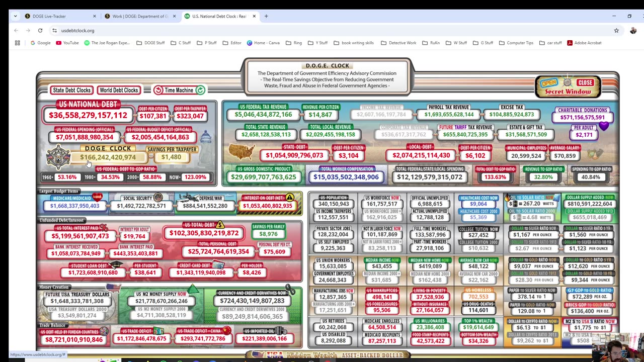Open the Computer Tips bookmark folder
This screenshot has width=644, height=362.
point(516,43)
